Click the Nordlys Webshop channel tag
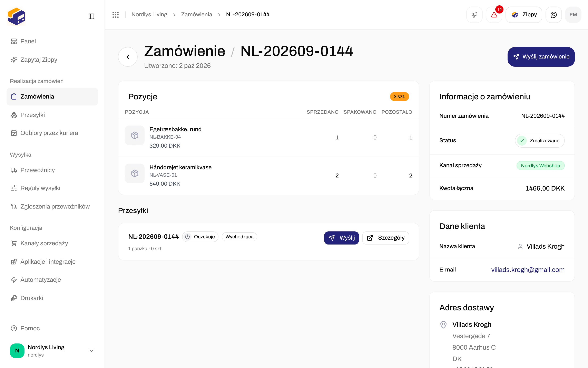 [x=540, y=166]
